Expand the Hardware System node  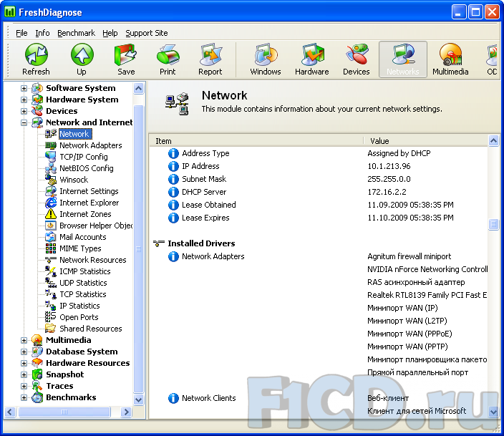[24, 100]
